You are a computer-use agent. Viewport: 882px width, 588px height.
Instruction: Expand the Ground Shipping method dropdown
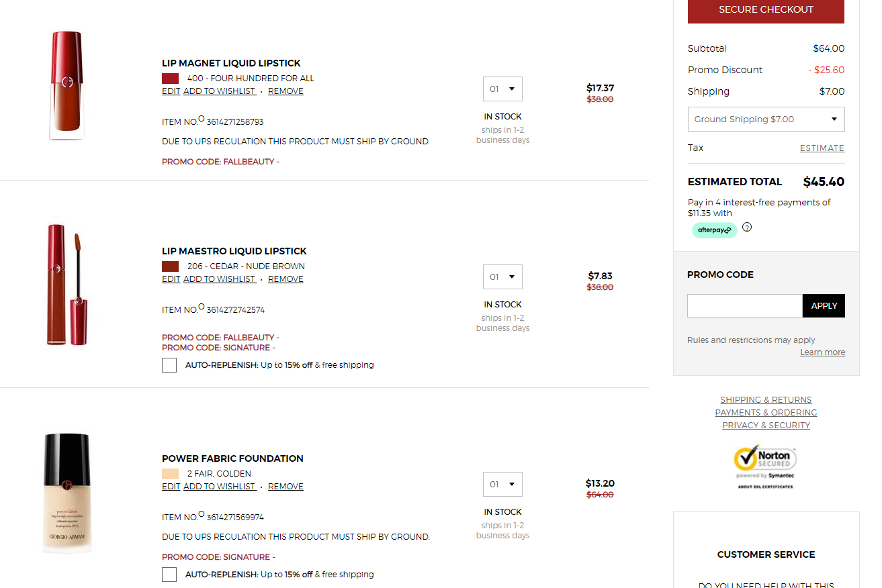[766, 119]
